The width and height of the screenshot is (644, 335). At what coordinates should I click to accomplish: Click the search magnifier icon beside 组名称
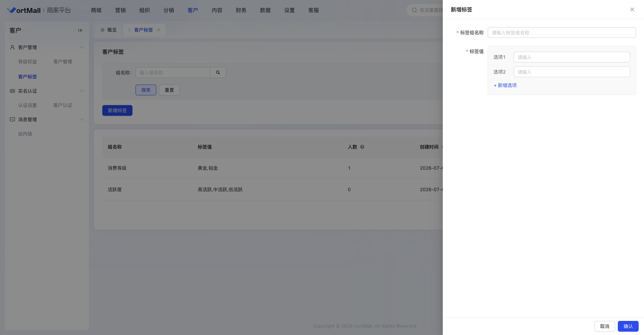click(218, 72)
